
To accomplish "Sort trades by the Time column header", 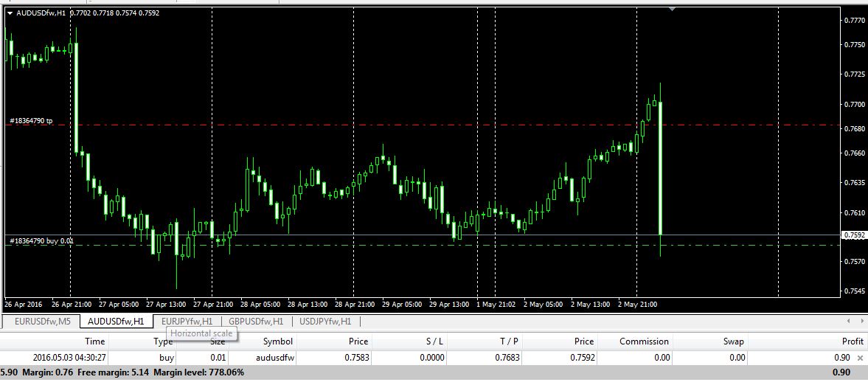I will point(94,341).
